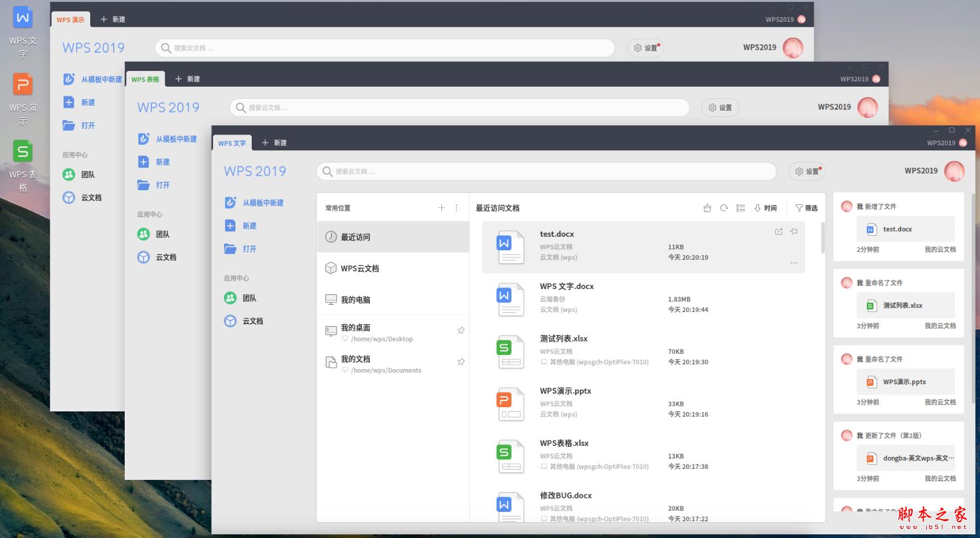Toggle sort order by 时间
980x538 pixels.
coord(765,208)
